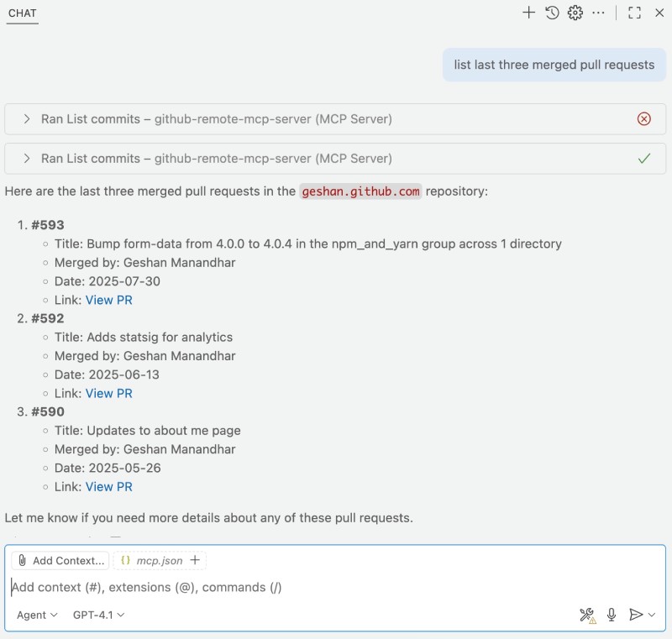
Task: Configure tools using the wrench icon
Action: (586, 614)
